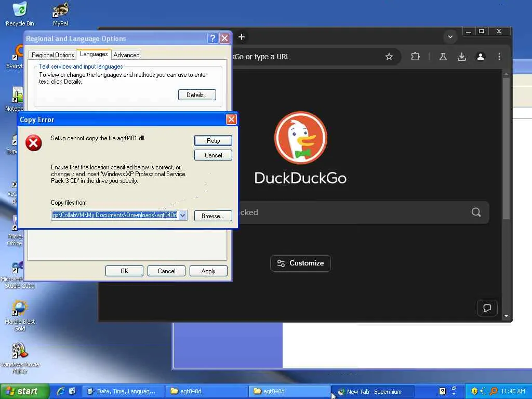Screen dimensions: 532x399
Task: Click Retry in the Copy Error dialog
Action: click(213, 140)
